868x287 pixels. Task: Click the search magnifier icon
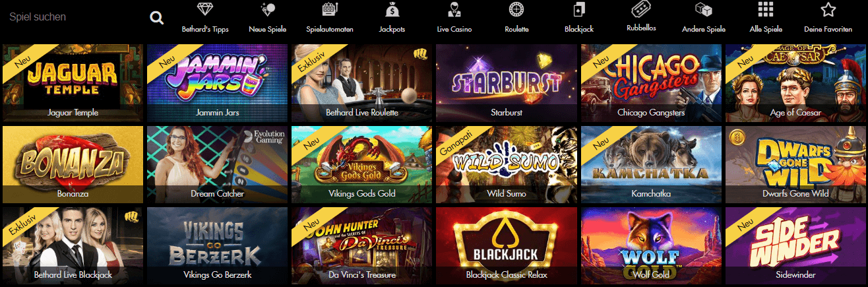156,18
